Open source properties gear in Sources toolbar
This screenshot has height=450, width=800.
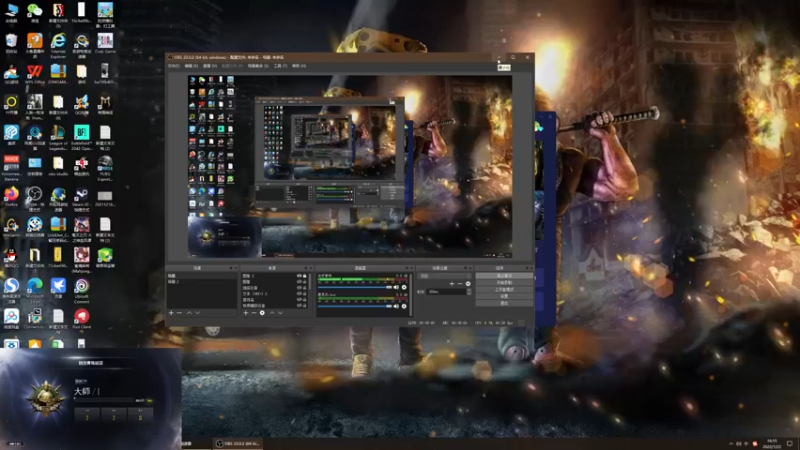pos(262,313)
